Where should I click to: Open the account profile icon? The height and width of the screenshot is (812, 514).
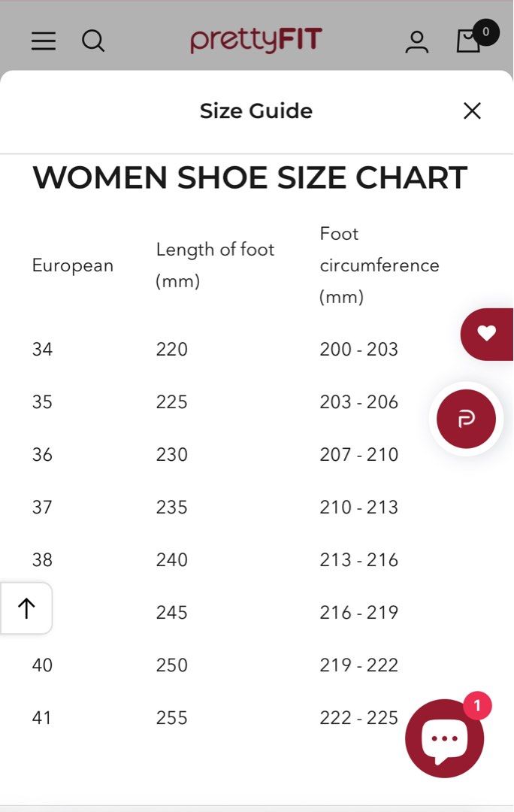(417, 41)
